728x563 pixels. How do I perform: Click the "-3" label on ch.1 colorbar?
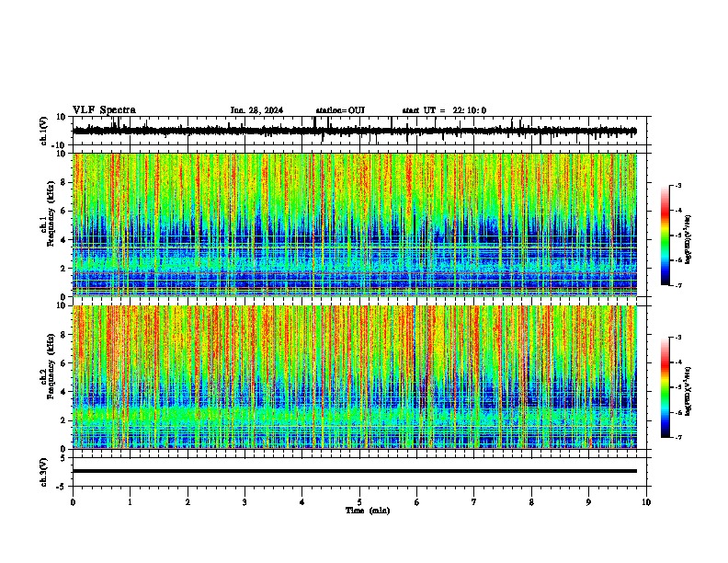tap(677, 186)
